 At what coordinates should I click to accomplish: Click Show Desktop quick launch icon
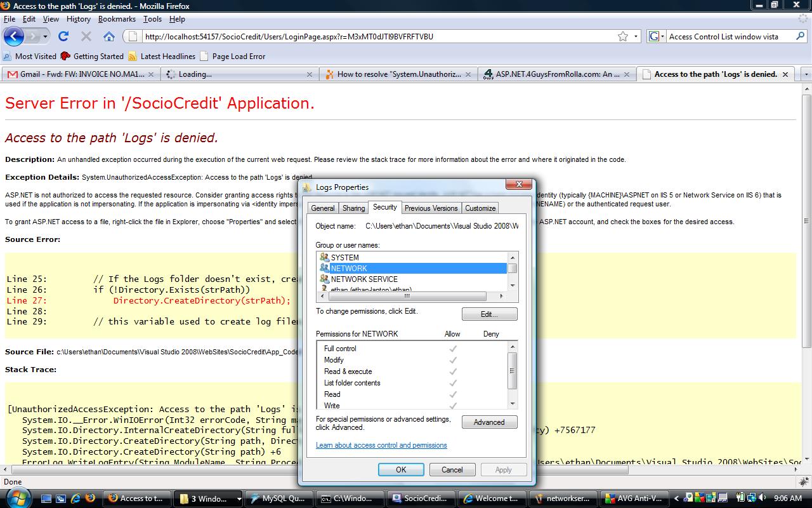tap(46, 498)
